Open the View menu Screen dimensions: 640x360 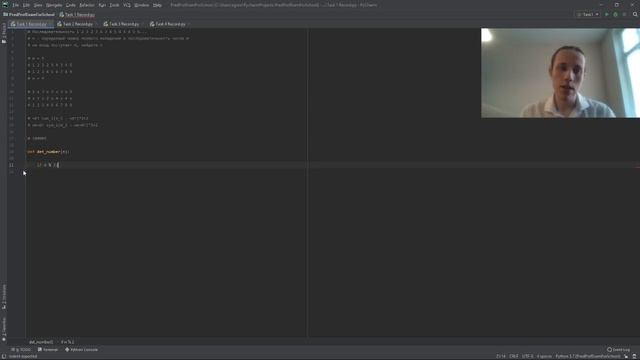click(x=38, y=5)
